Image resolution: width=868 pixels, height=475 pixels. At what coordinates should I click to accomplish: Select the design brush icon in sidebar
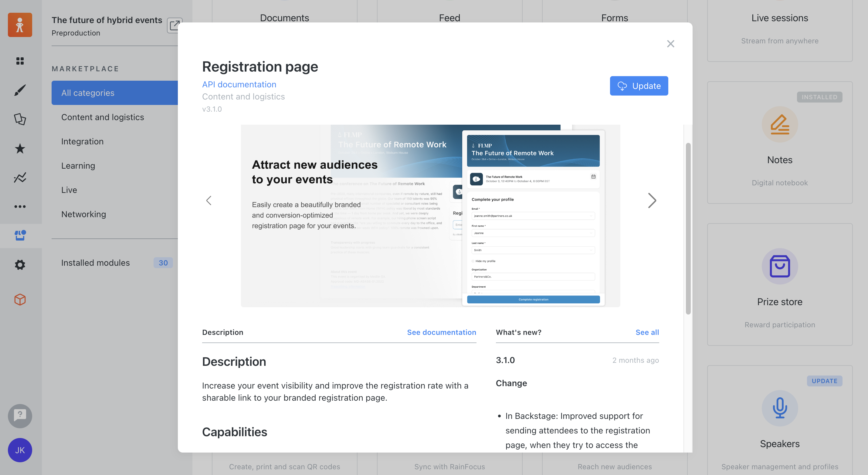[x=20, y=90]
